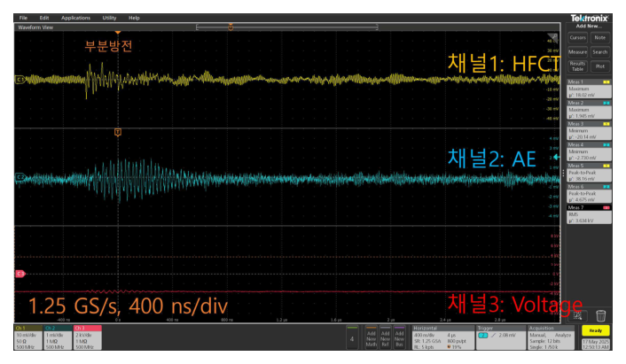626x364 pixels.
Task: Click the trash can delete icon
Action: [x=601, y=314]
